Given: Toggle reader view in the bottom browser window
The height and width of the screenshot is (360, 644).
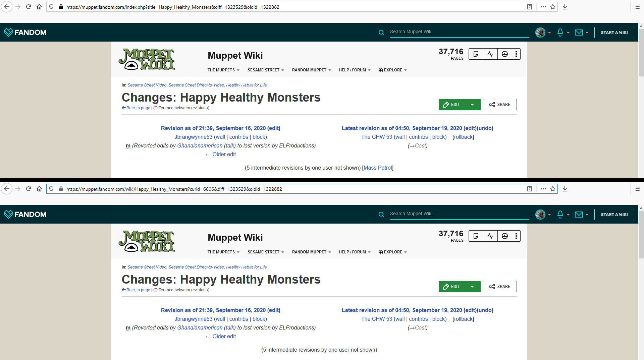Looking at the screenshot, I should point(530,189).
